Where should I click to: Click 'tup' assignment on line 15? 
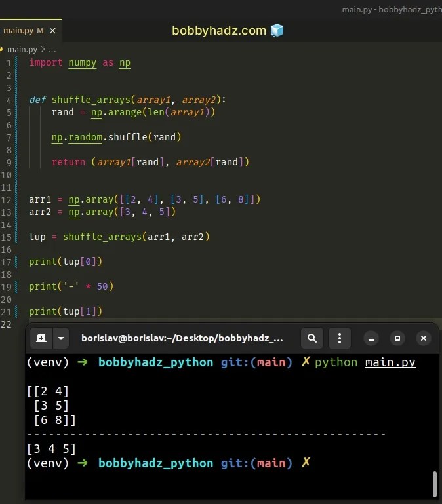(37, 237)
